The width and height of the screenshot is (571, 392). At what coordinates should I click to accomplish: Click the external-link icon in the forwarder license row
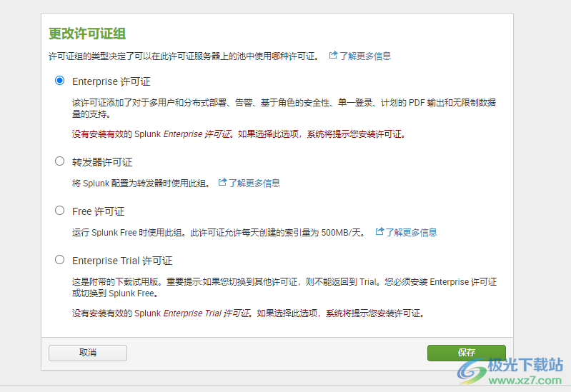click(222, 182)
